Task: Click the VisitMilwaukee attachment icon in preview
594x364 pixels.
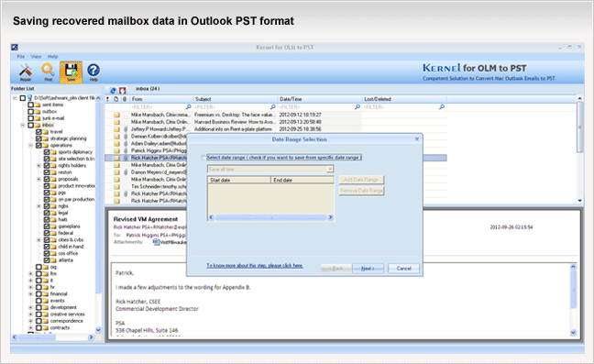Action: click(x=156, y=242)
